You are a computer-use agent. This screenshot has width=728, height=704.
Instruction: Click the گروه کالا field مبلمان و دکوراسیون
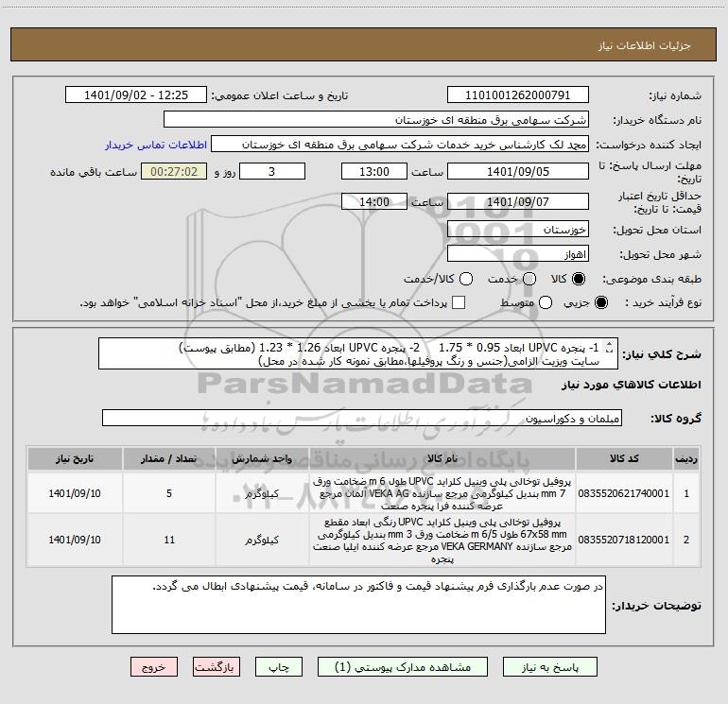pos(362,418)
